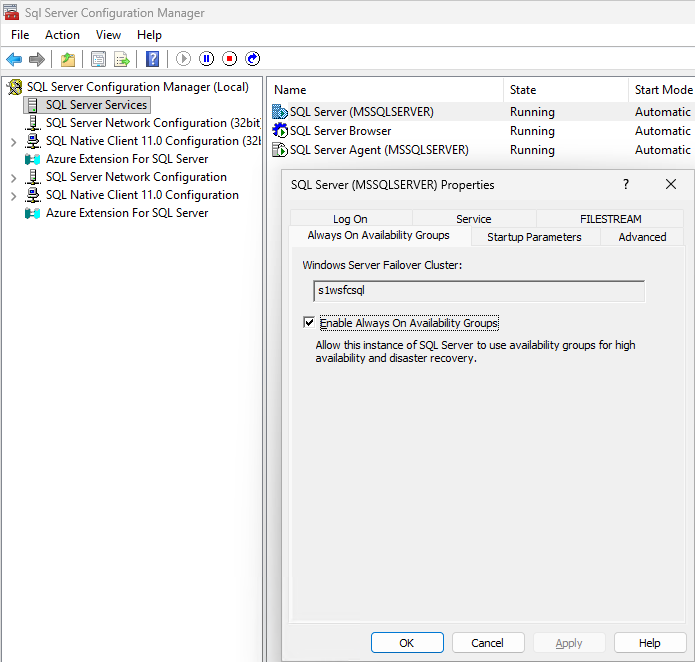Viewport: 695px width, 662px height.
Task: Expand SQL Native Client 11.0 Configuration (32bit) node
Action: [x=14, y=142]
